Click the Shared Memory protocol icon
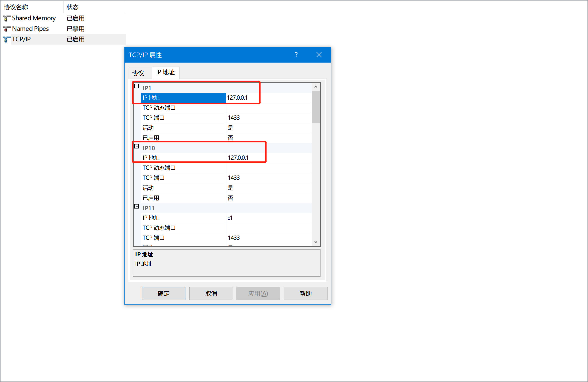 pos(7,18)
